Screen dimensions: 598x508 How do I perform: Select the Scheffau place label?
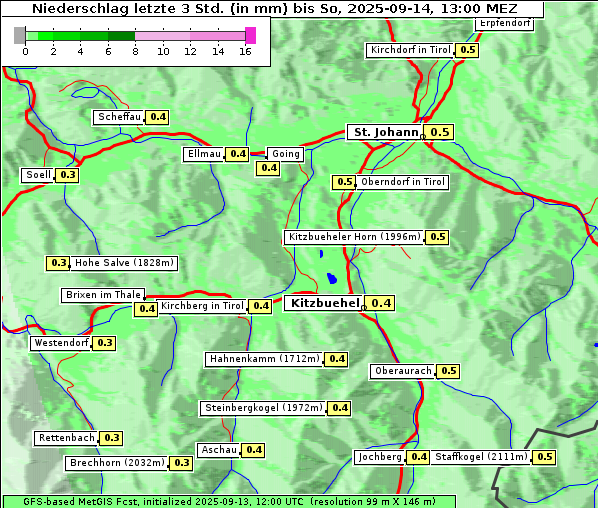(119, 117)
